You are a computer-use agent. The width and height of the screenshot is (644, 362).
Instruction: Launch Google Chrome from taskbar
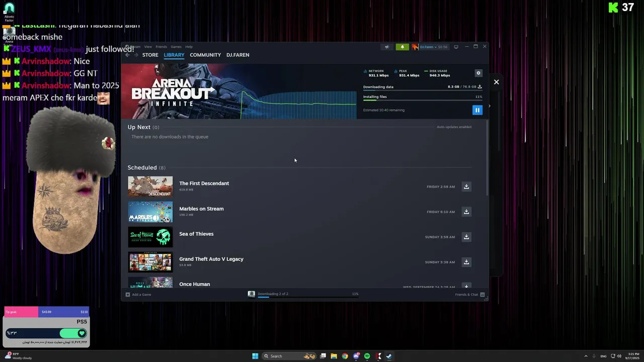pos(345,356)
